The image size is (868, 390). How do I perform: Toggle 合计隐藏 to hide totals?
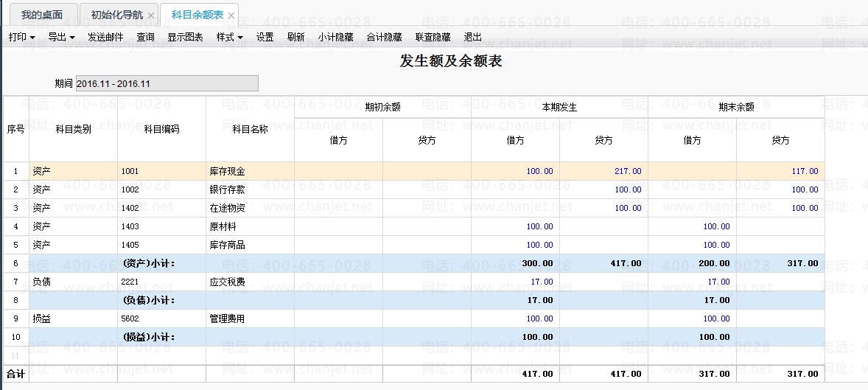pos(384,37)
